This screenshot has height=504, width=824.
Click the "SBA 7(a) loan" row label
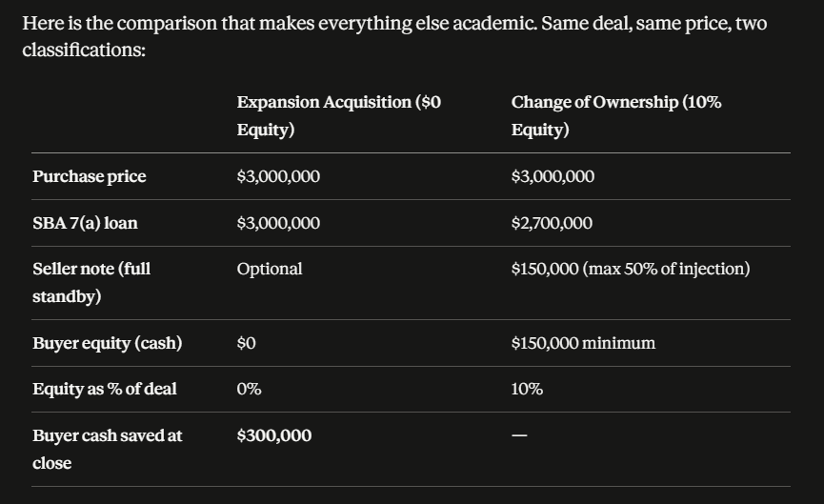point(85,223)
